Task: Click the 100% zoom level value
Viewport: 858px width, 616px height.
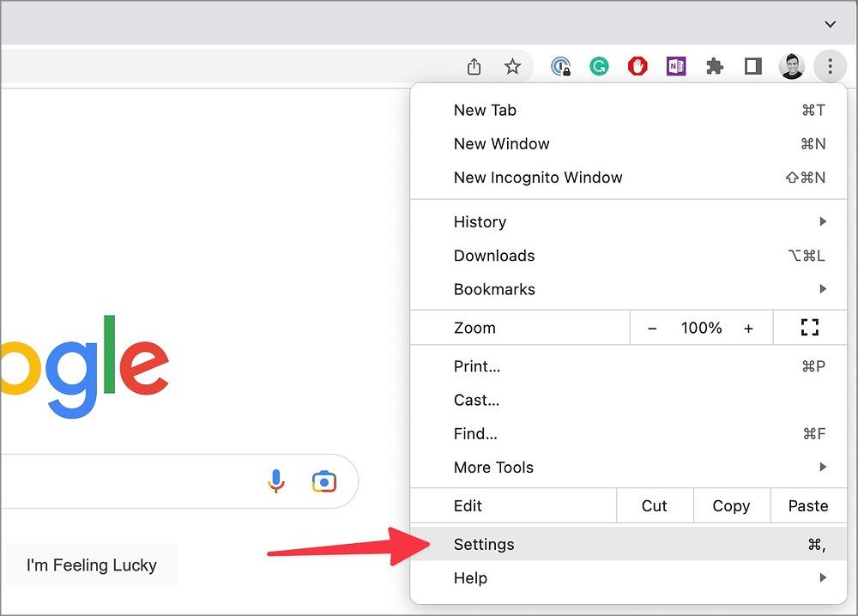Action: coord(702,329)
